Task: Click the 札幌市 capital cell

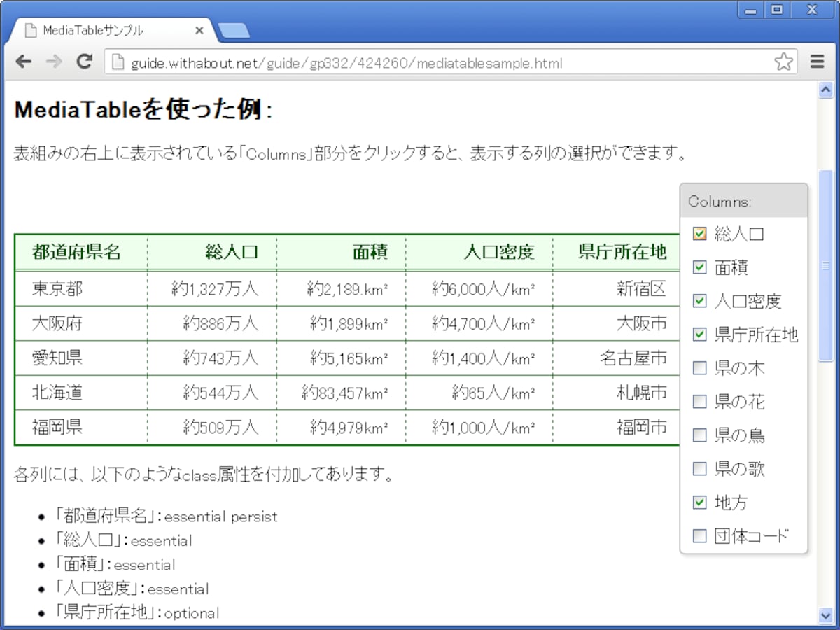Action: point(616,393)
